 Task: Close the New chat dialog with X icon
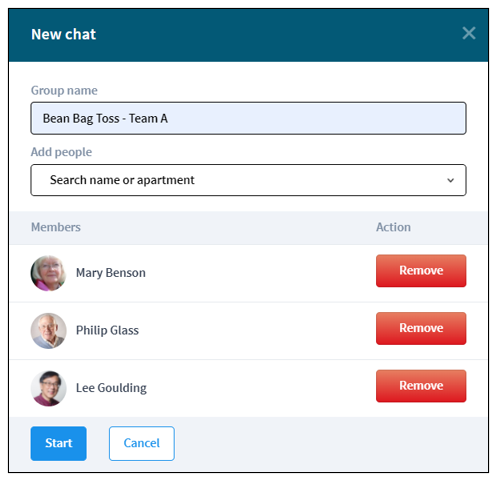(x=468, y=33)
